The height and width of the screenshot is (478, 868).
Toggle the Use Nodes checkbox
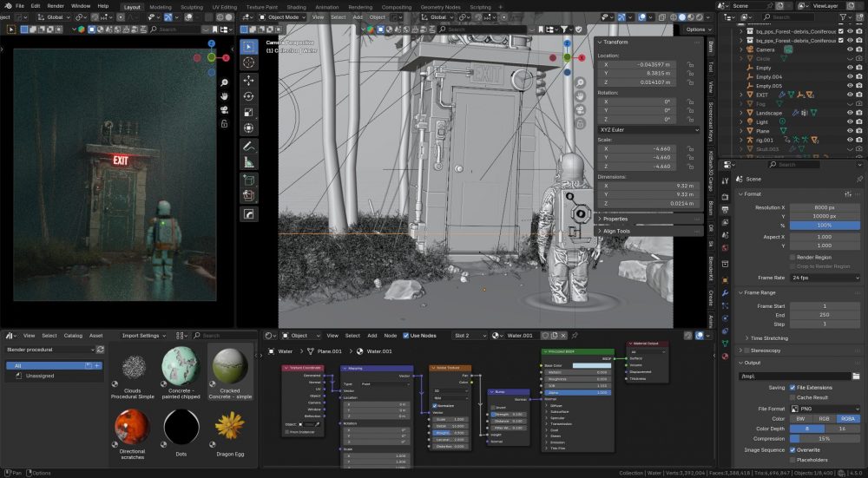click(x=404, y=336)
